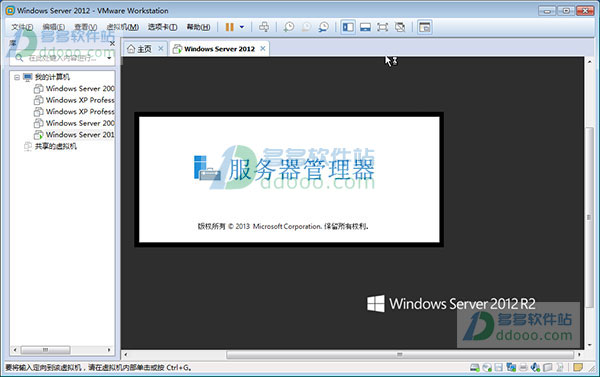Toggle the thumbnail bar view icon
This screenshot has height=377, width=600.
point(365,27)
